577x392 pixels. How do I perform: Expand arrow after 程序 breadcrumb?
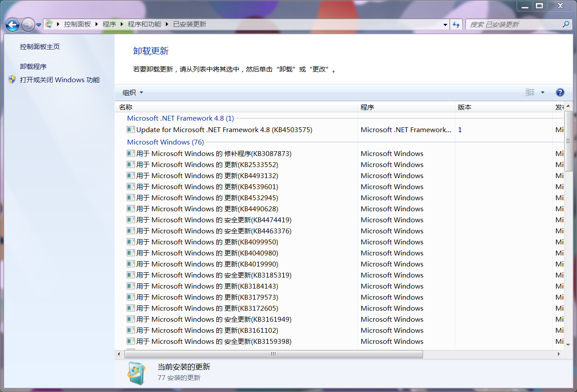pyautogui.click(x=122, y=24)
